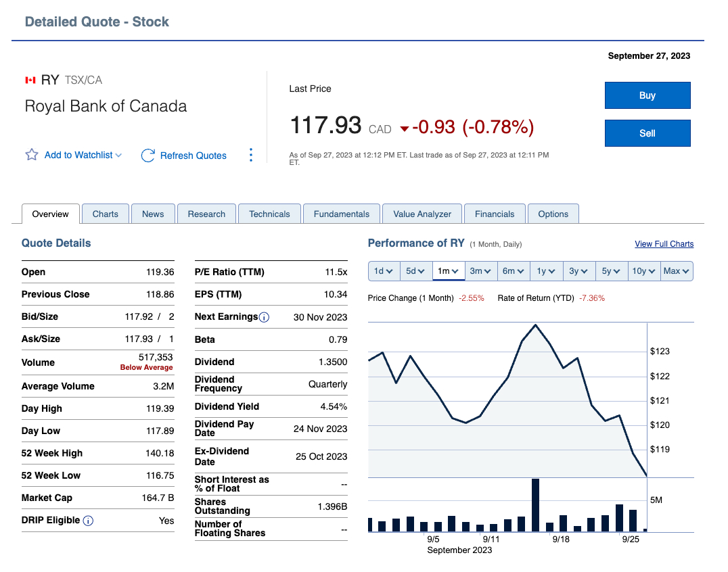The width and height of the screenshot is (728, 572).
Task: Open the Max timeframe dropdown
Action: click(x=677, y=271)
